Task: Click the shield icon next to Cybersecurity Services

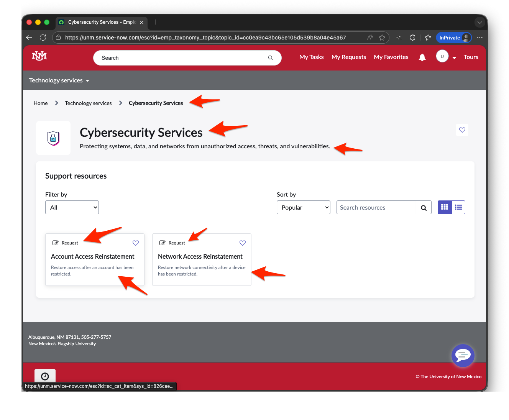Action: (53, 138)
